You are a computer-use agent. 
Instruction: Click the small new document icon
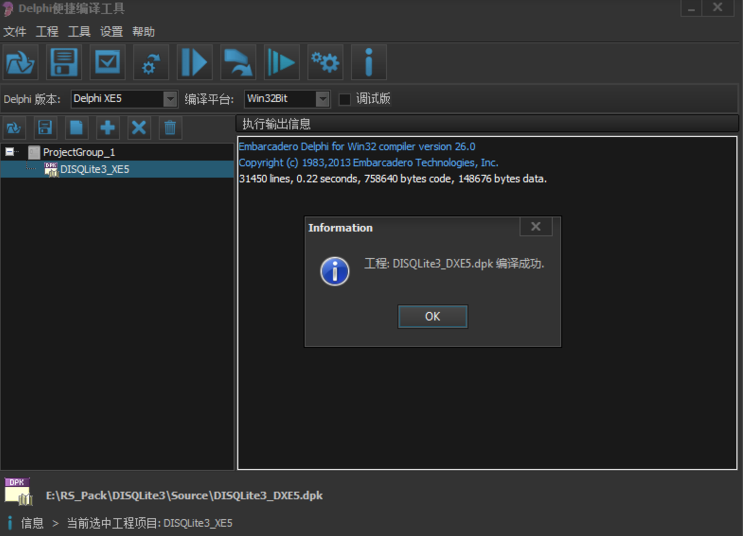coord(76,127)
